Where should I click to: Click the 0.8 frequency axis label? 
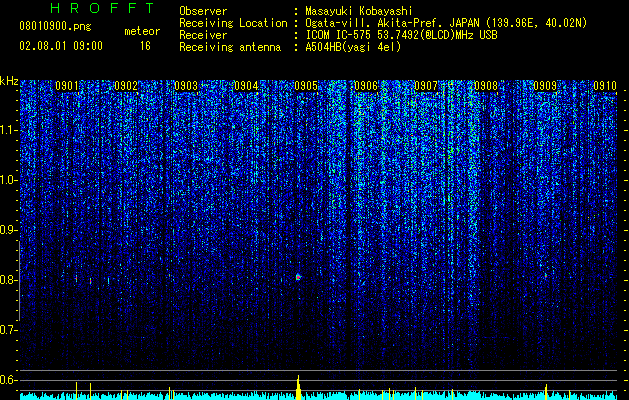[8, 280]
